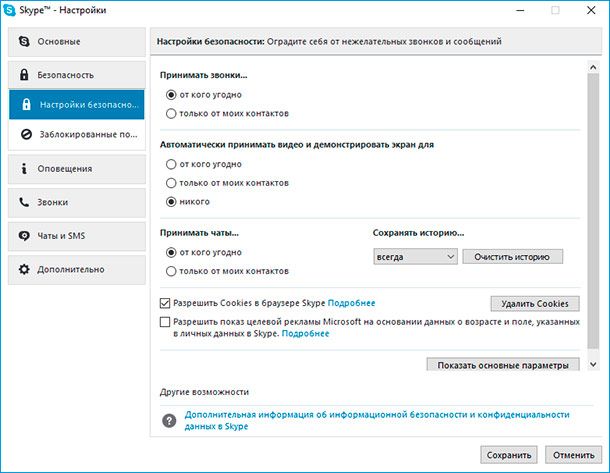610x473 pixels.
Task: Click the blocked-users circle icon in the sidebar
Action: (26, 135)
